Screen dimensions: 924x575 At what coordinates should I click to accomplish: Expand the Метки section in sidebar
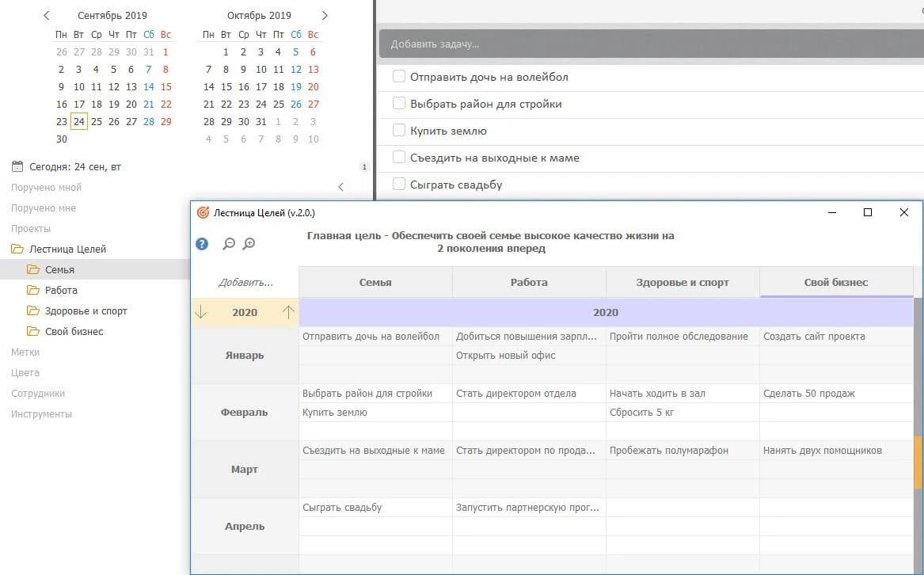click(25, 352)
